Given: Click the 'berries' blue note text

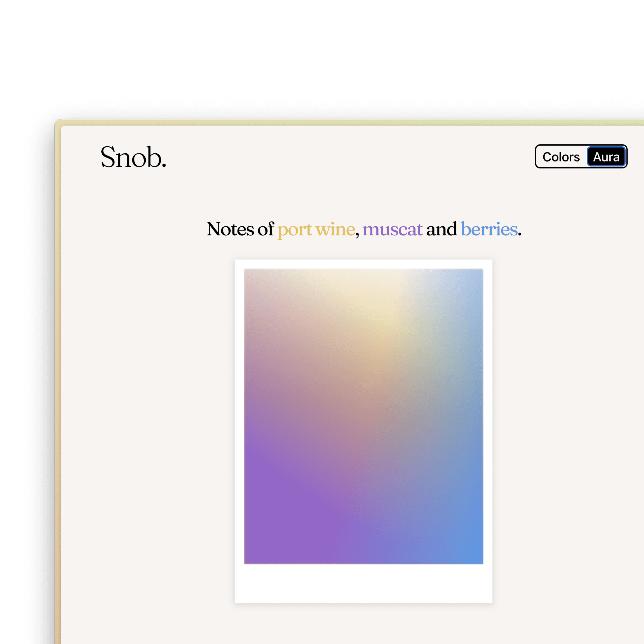Looking at the screenshot, I should coord(489,229).
